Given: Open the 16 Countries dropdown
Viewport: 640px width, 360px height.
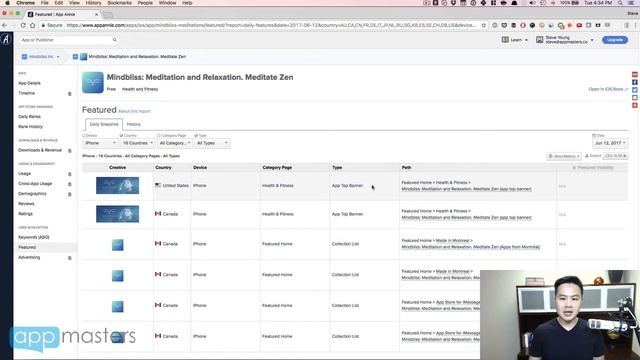Looking at the screenshot, I should [x=138, y=143].
